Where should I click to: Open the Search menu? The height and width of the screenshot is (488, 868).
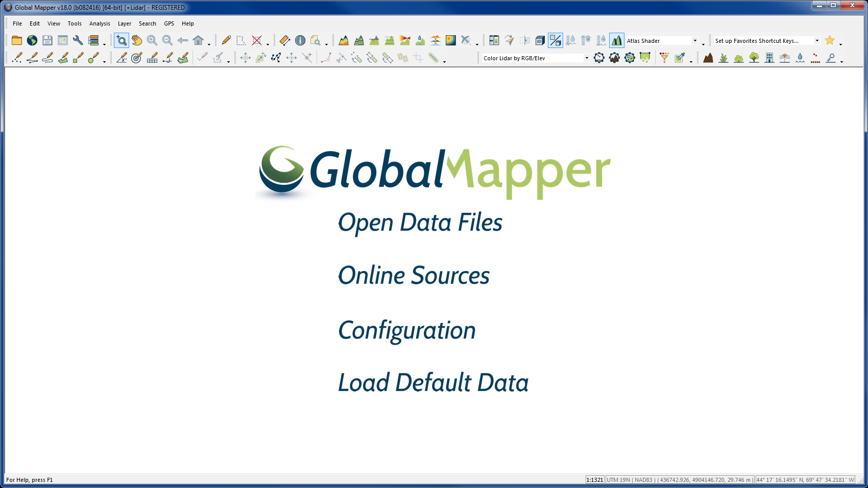[148, 23]
